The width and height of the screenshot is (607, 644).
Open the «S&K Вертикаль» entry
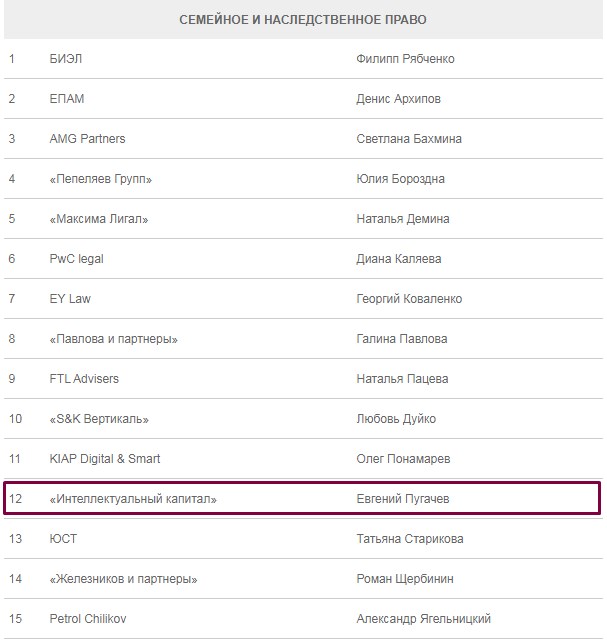[x=99, y=419]
